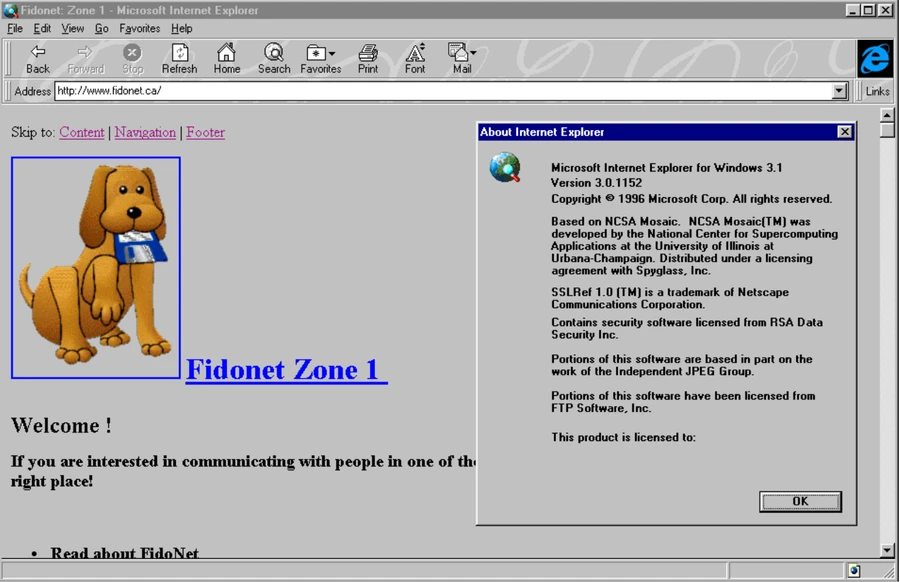Open the View menu
This screenshot has height=582, width=900.
point(73,28)
